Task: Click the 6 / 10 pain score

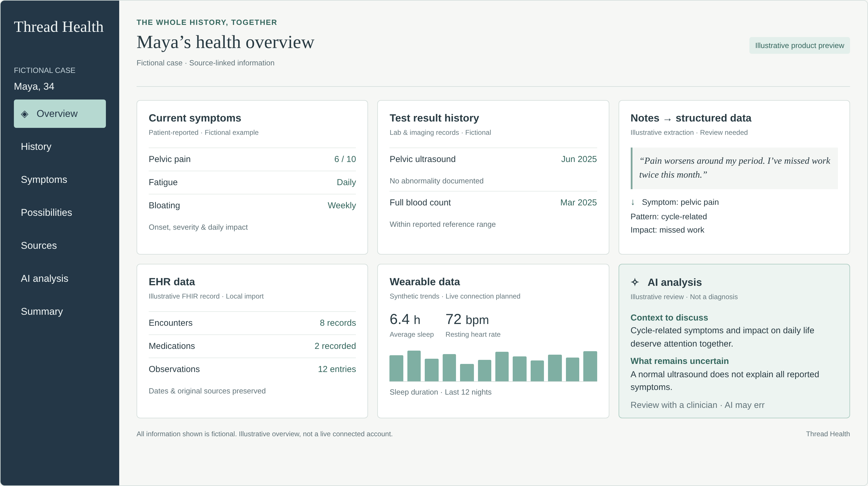Action: pyautogui.click(x=345, y=159)
